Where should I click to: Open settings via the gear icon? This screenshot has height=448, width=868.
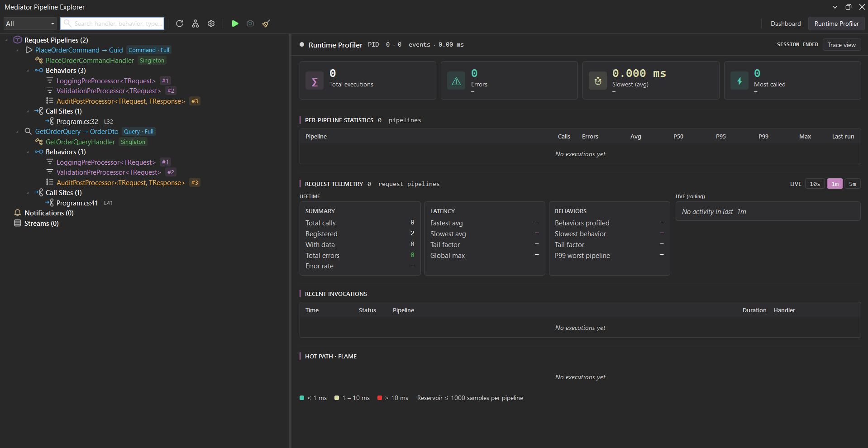[211, 24]
